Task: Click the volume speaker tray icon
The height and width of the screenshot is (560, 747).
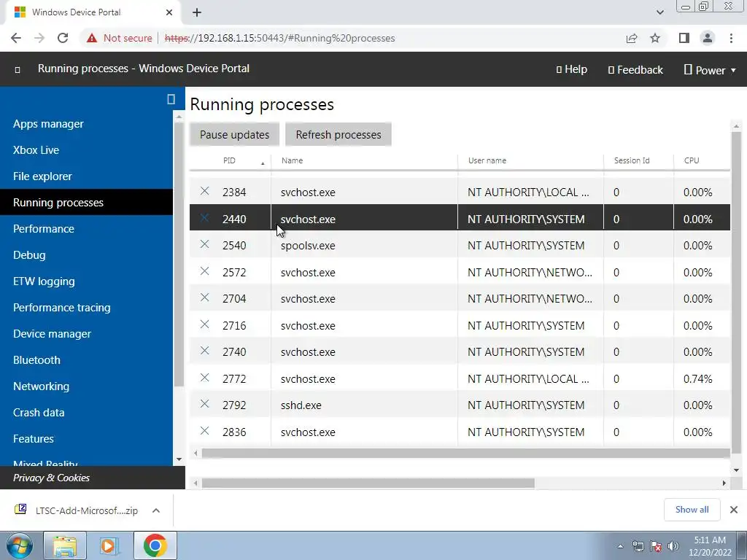Action: (x=673, y=546)
